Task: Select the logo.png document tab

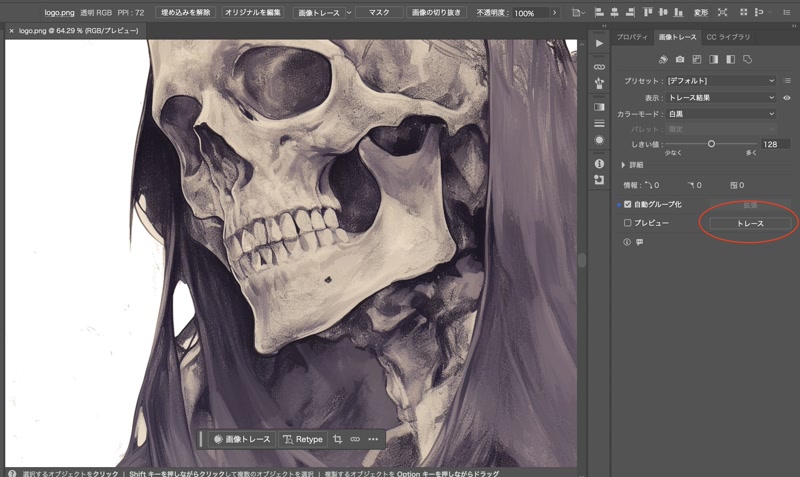Action: pos(79,31)
